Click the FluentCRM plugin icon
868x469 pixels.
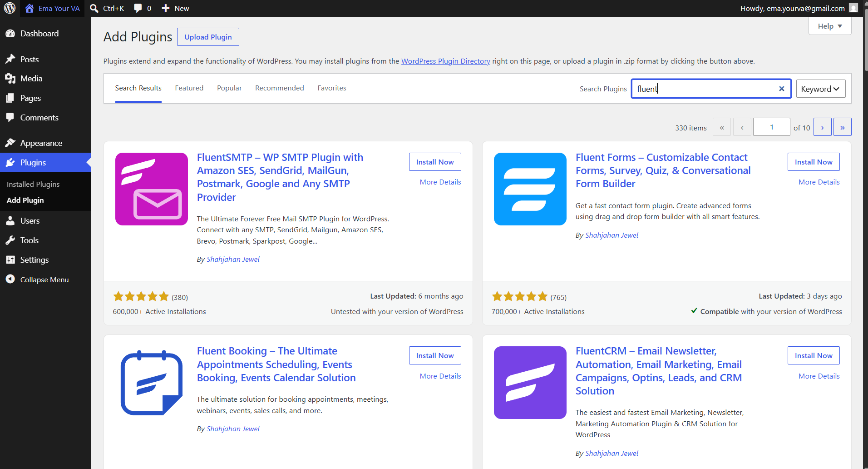click(530, 383)
